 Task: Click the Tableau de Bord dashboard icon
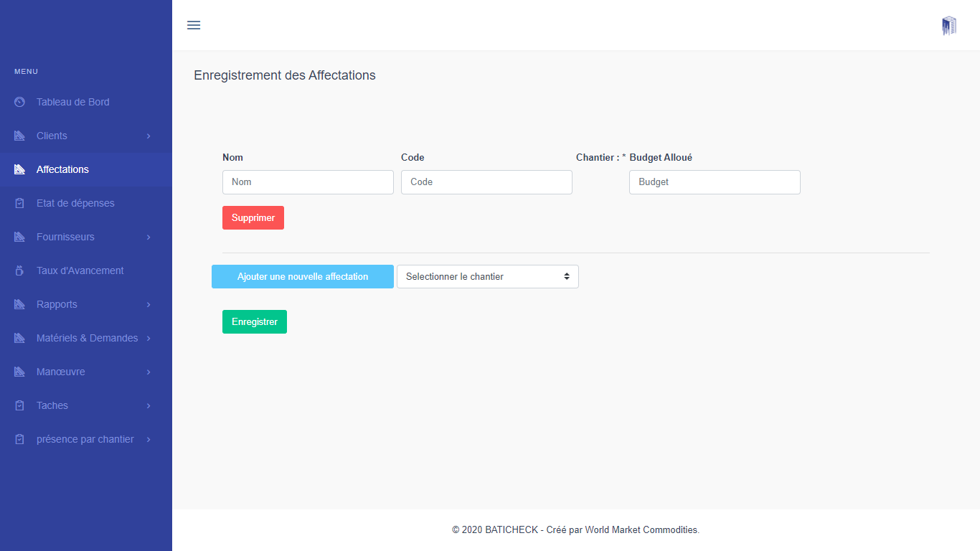(x=20, y=102)
